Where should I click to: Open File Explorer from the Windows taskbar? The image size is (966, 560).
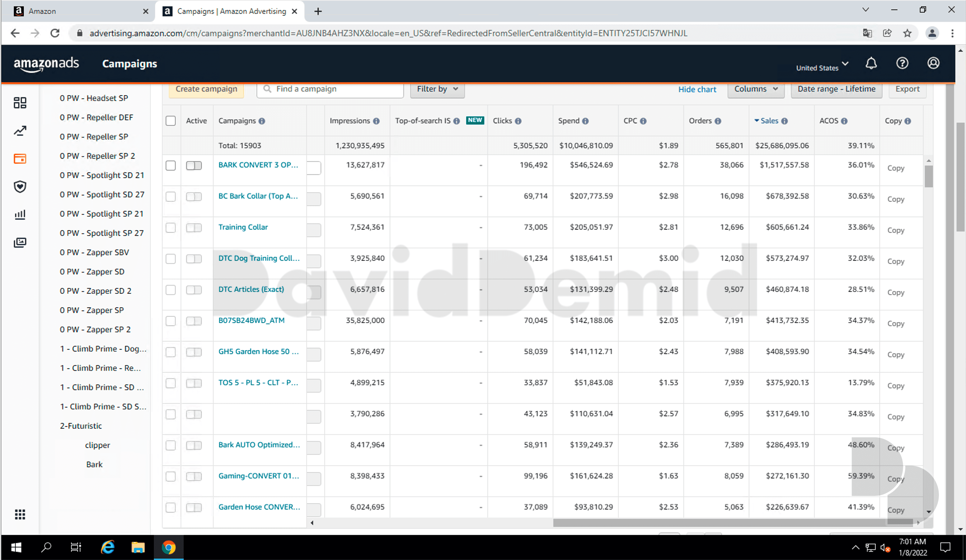click(138, 548)
